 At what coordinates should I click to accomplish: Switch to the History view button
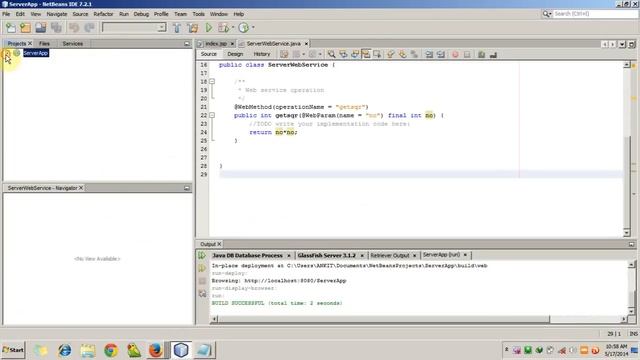click(x=262, y=54)
